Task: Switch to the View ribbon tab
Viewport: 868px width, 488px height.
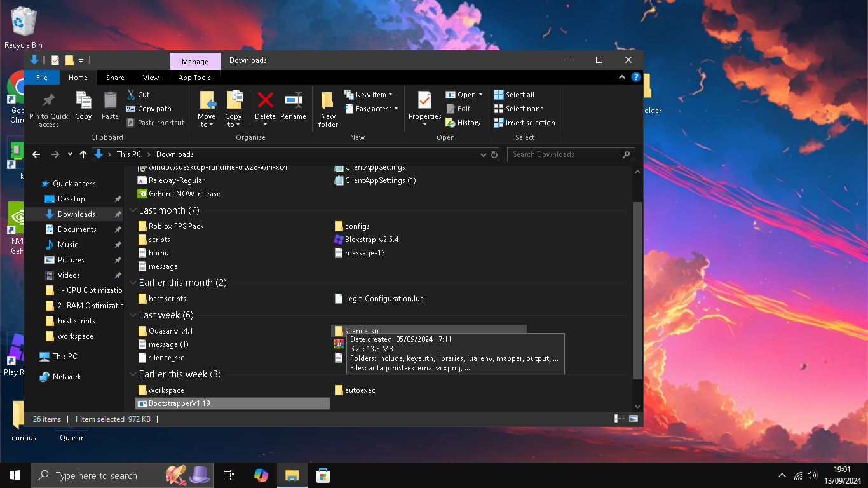Action: point(151,78)
